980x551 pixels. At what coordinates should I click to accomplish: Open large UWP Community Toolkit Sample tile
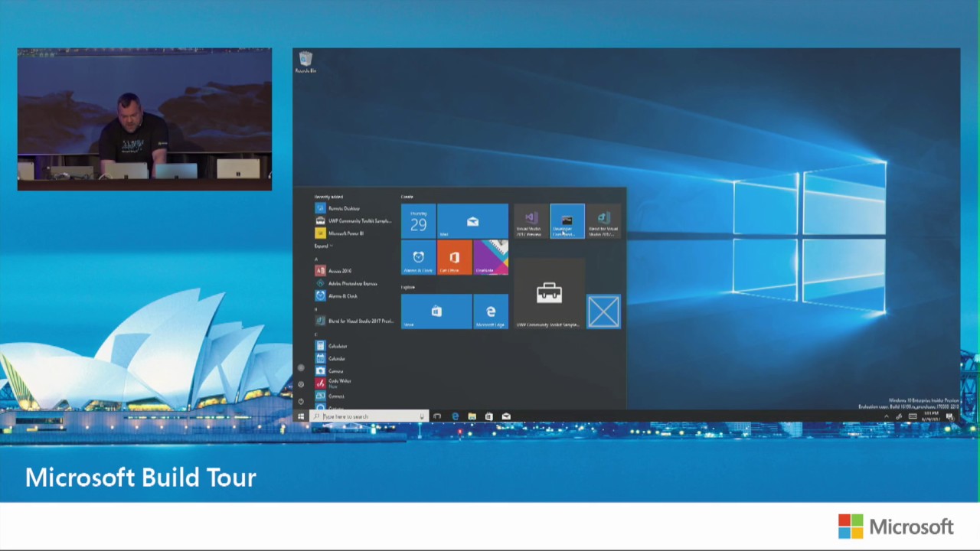(x=549, y=294)
